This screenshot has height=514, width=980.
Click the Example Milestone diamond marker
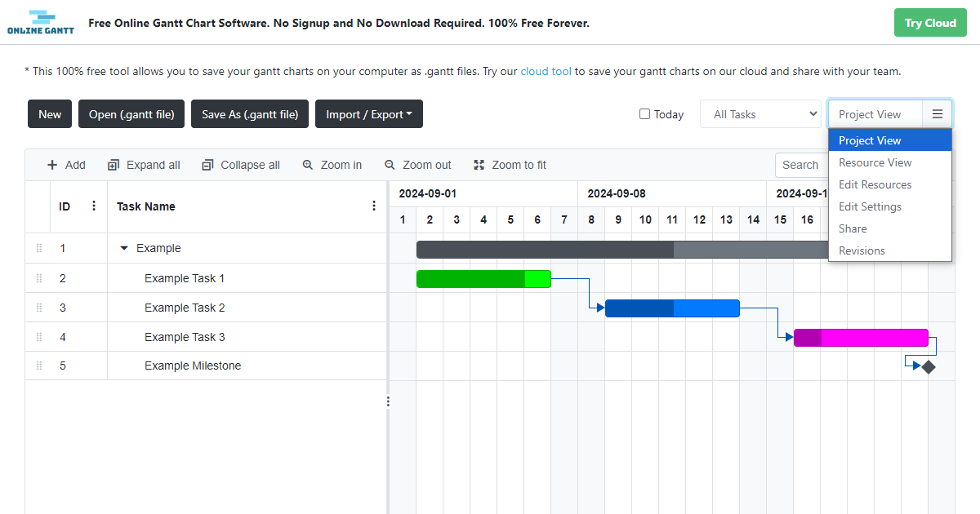pyautogui.click(x=929, y=367)
